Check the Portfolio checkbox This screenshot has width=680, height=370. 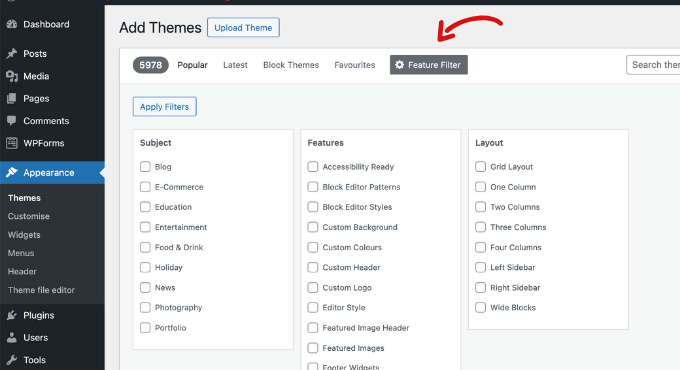(x=145, y=327)
